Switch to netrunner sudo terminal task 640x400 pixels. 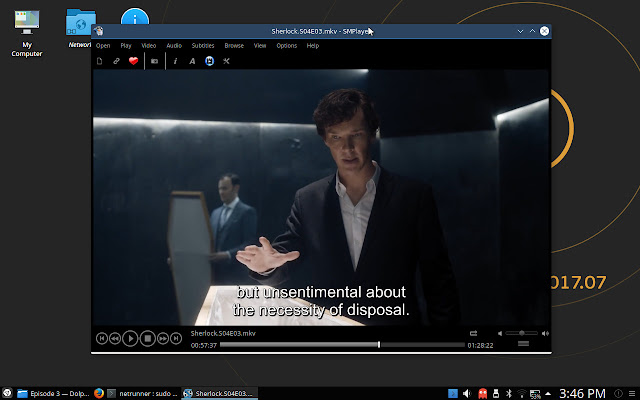coord(142,393)
